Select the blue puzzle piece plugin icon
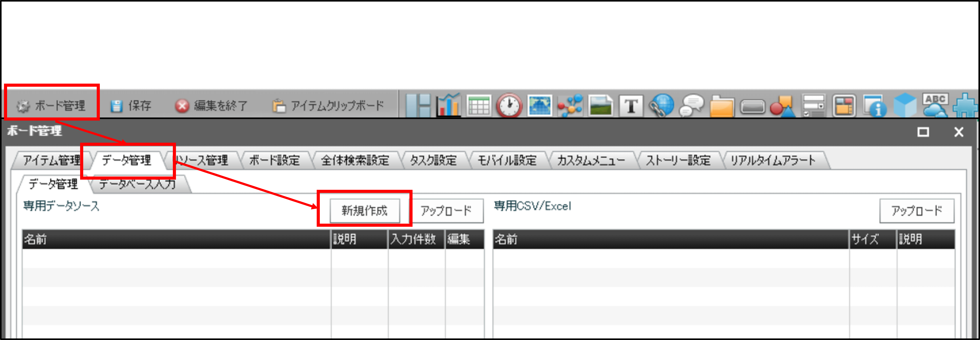 965,105
